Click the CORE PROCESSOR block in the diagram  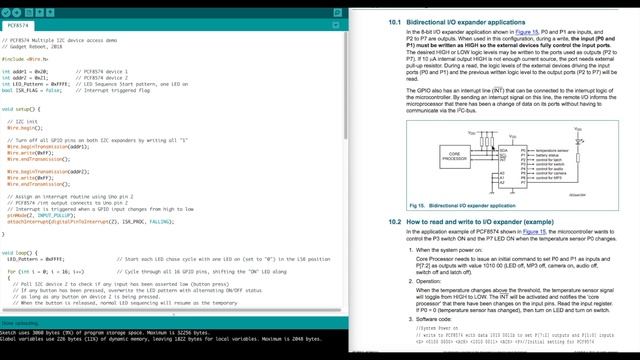tap(455, 157)
